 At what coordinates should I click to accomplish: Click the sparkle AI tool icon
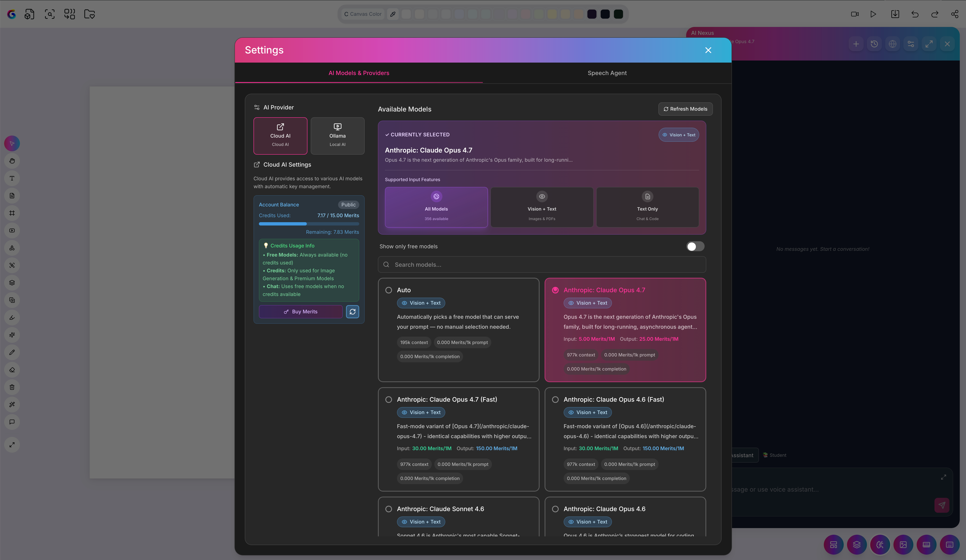pos(12,335)
